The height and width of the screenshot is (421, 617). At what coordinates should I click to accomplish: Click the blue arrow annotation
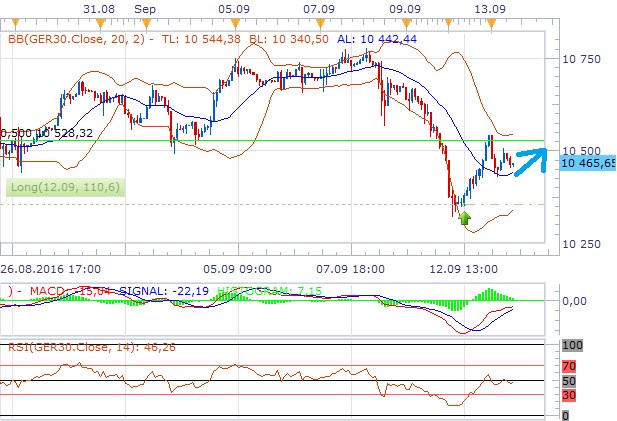point(527,159)
